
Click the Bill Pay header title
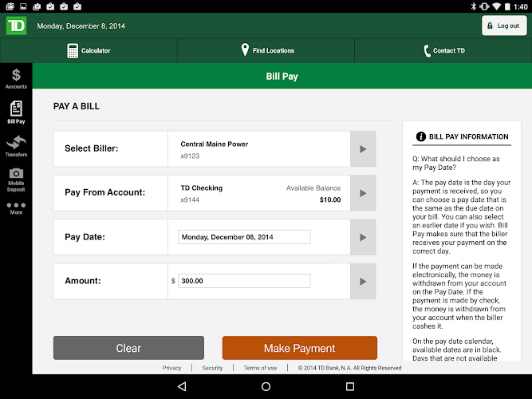[282, 76]
